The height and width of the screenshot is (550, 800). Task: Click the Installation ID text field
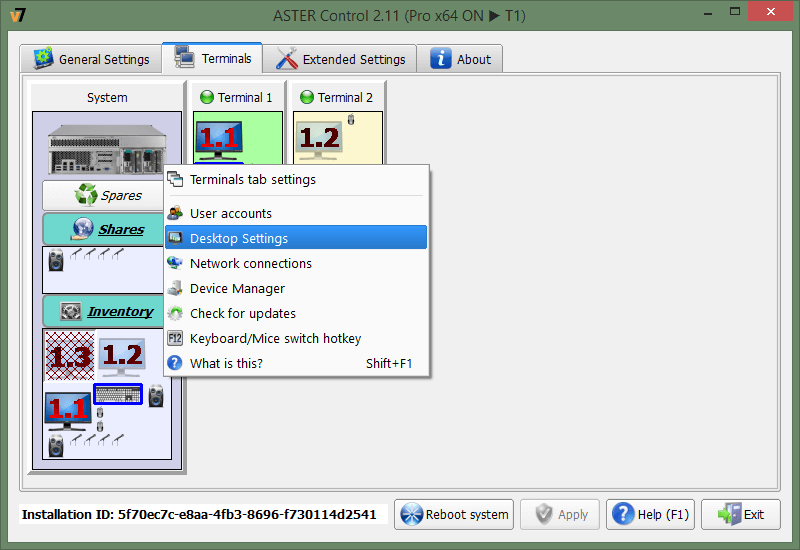pos(203,514)
